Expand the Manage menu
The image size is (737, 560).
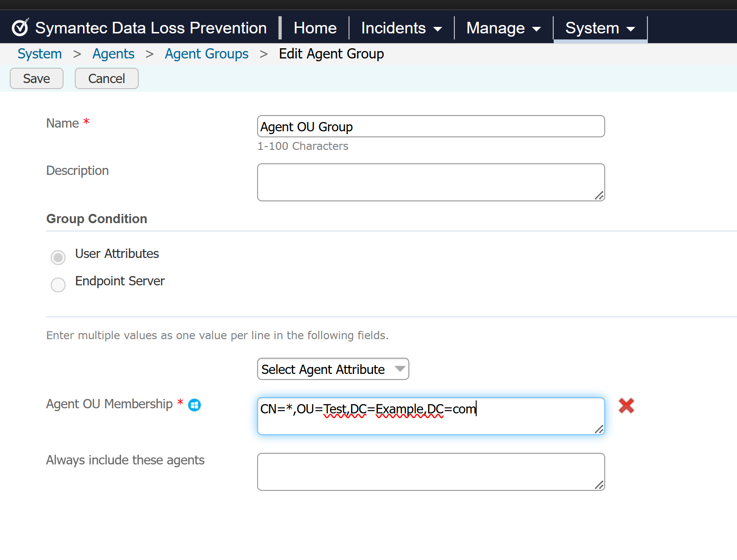[503, 28]
